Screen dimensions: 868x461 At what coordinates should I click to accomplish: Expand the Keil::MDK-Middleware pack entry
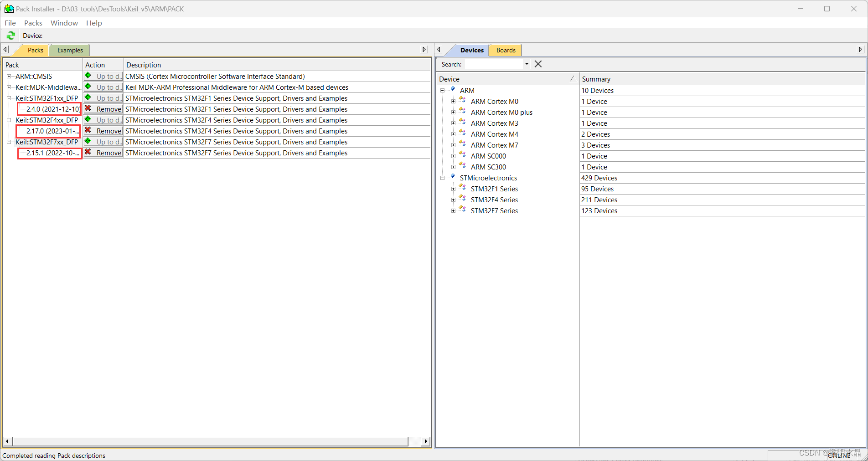pyautogui.click(x=9, y=87)
